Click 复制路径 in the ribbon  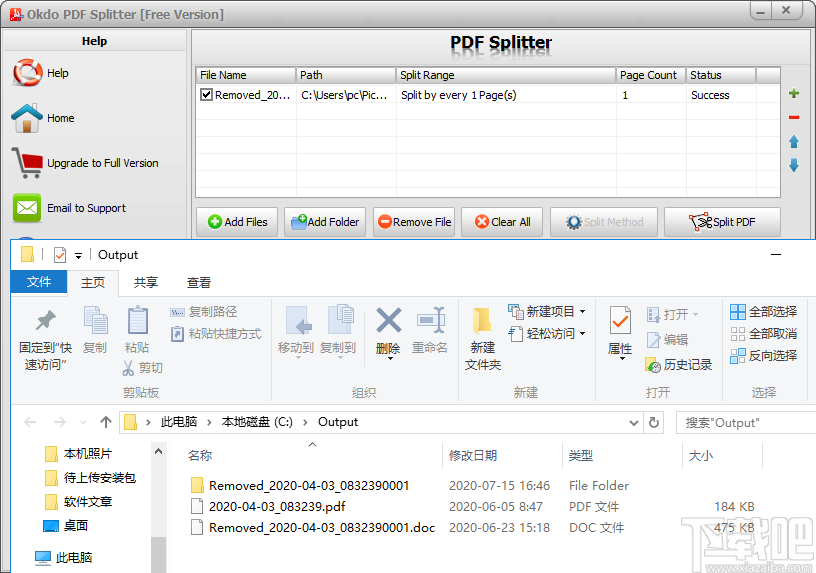pyautogui.click(x=204, y=312)
